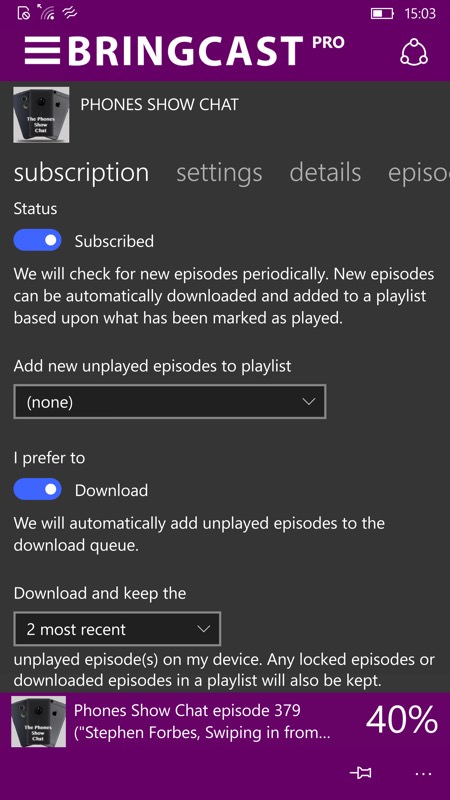The height and width of the screenshot is (800, 450).
Task: Tap the 40% playback progress indicator
Action: coord(402,720)
